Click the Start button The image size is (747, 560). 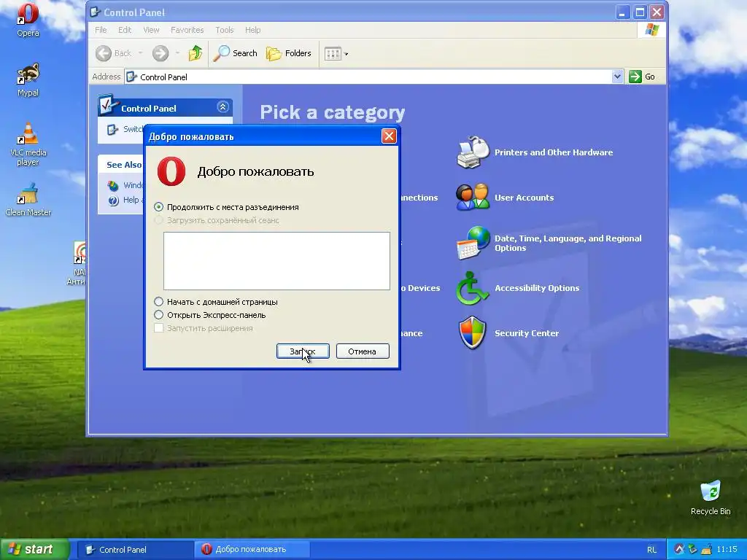point(34,549)
